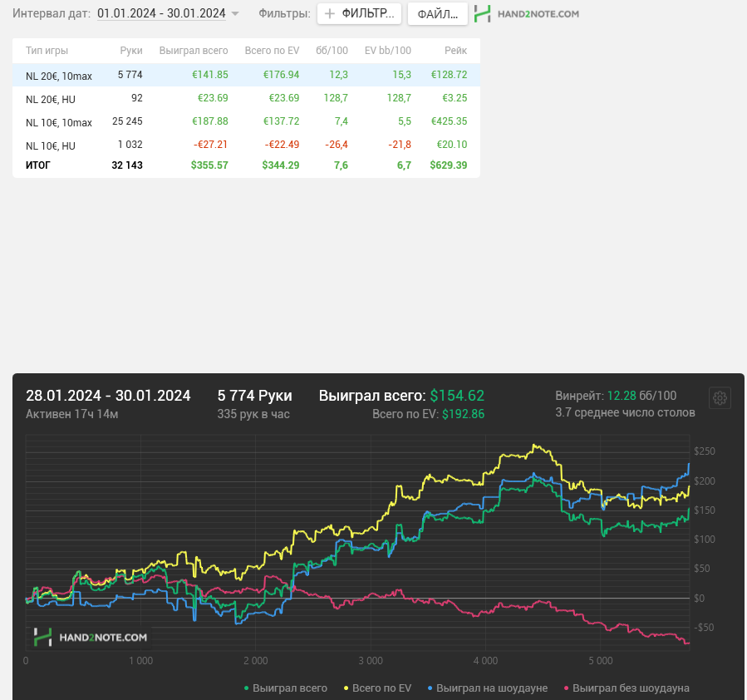
Task: Open the chart settings gear icon
Action: point(720,397)
